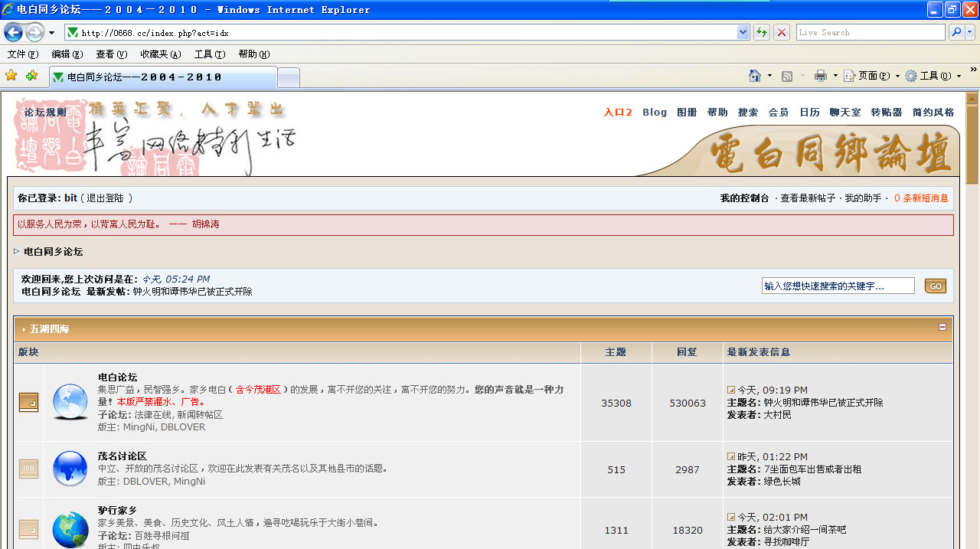Open Favorites Center star icon
This screenshot has width=980, height=549.
tap(11, 76)
